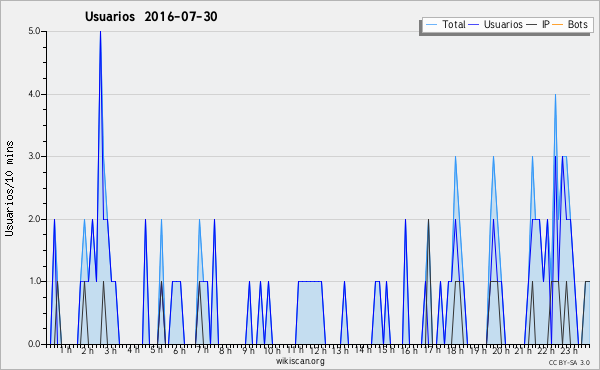Click the 0.0 y-axis value
This screenshot has width=600, height=370.
click(x=34, y=344)
